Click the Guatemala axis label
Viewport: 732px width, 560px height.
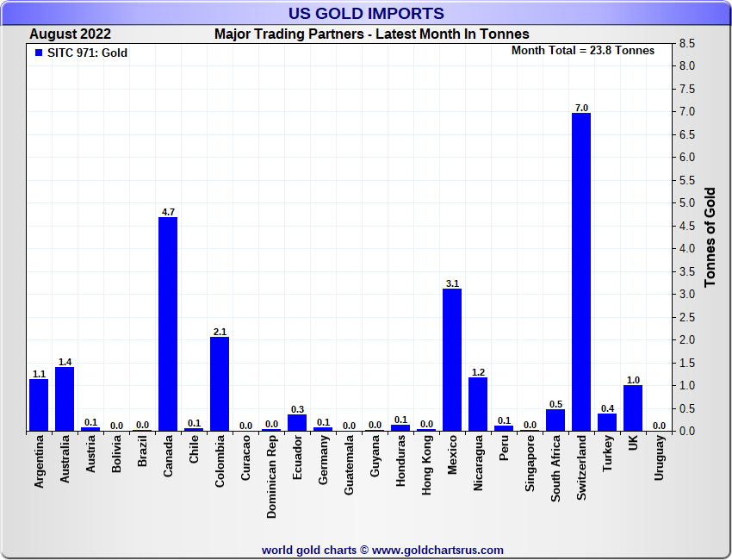349,464
